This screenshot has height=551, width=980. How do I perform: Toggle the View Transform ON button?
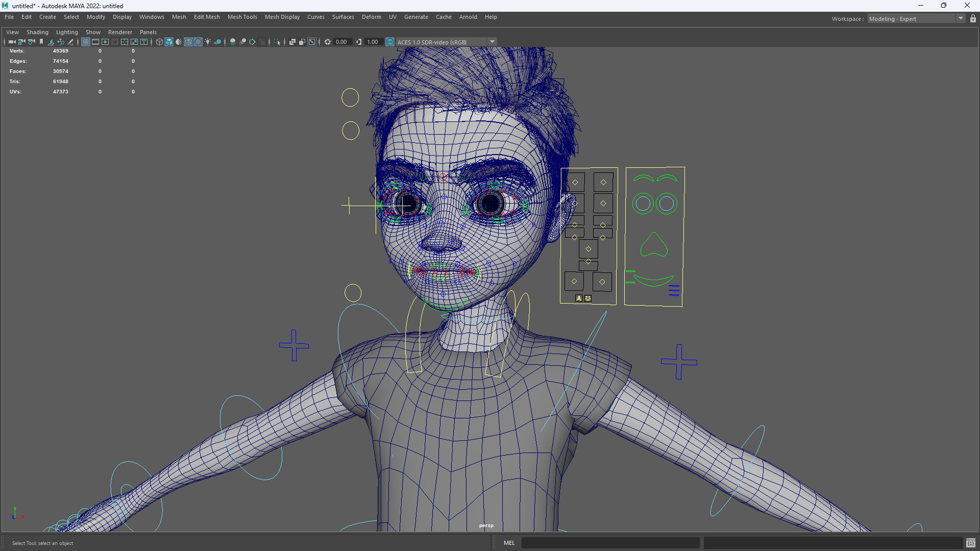pyautogui.click(x=390, y=42)
